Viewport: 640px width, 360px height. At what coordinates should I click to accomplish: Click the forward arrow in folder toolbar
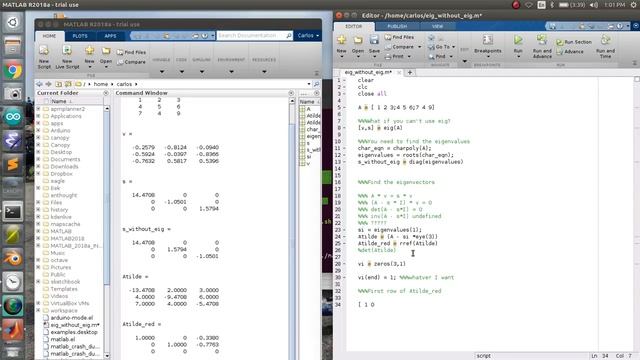pyautogui.click(x=48, y=84)
